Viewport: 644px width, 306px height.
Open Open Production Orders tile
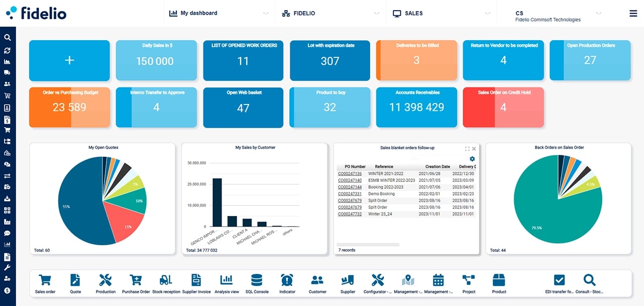[x=590, y=60]
